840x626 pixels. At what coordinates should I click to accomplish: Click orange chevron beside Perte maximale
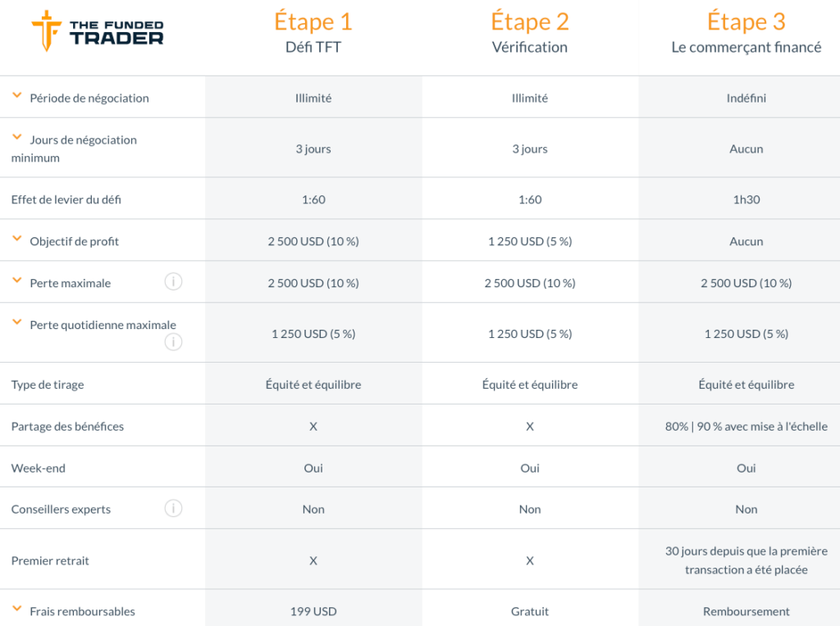16,278
